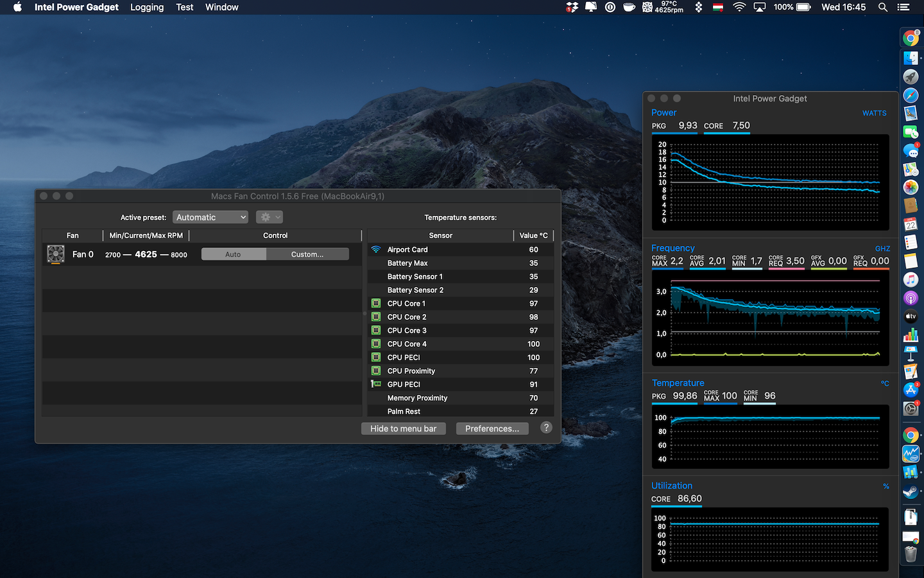Open the gear preset options dropdown
Image resolution: width=924 pixels, height=578 pixels.
(x=269, y=217)
